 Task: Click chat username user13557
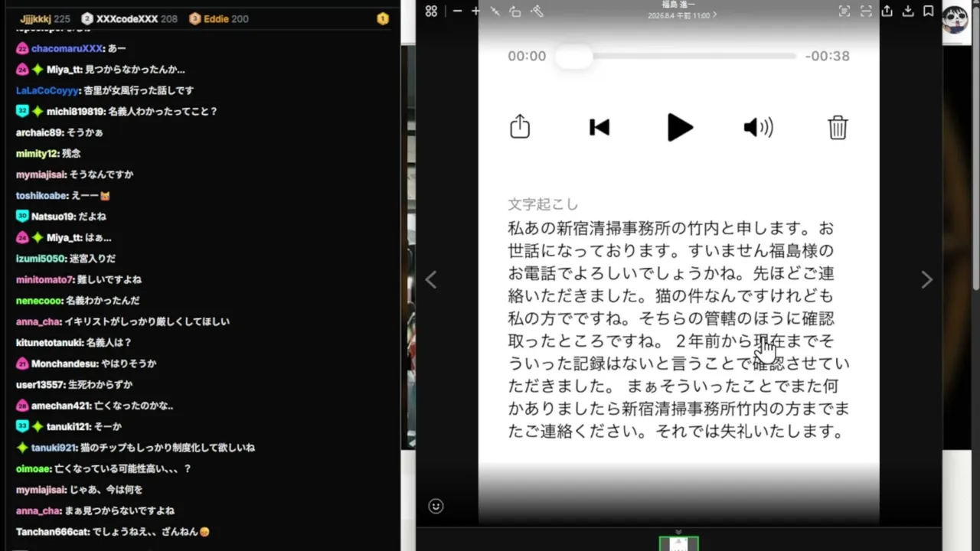[39, 385]
